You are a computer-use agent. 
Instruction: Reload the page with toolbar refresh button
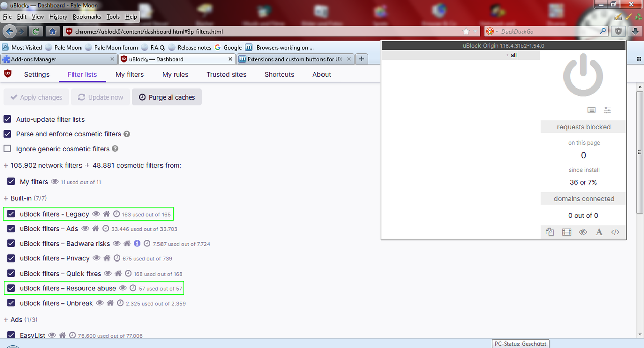point(36,31)
